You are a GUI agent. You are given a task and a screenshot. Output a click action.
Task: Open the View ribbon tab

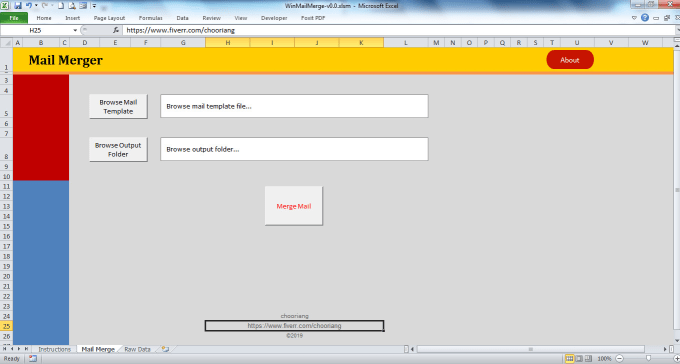(241, 18)
